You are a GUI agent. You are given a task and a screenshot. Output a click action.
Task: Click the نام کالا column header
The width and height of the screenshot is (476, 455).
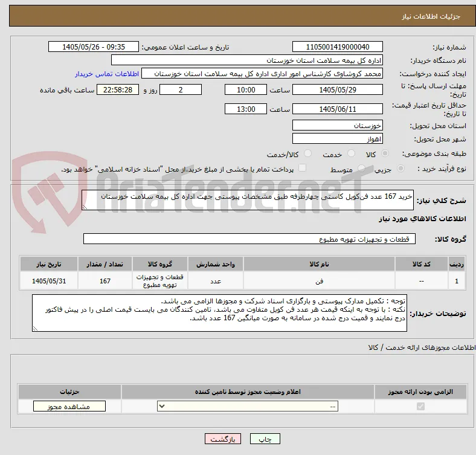tap(319, 264)
